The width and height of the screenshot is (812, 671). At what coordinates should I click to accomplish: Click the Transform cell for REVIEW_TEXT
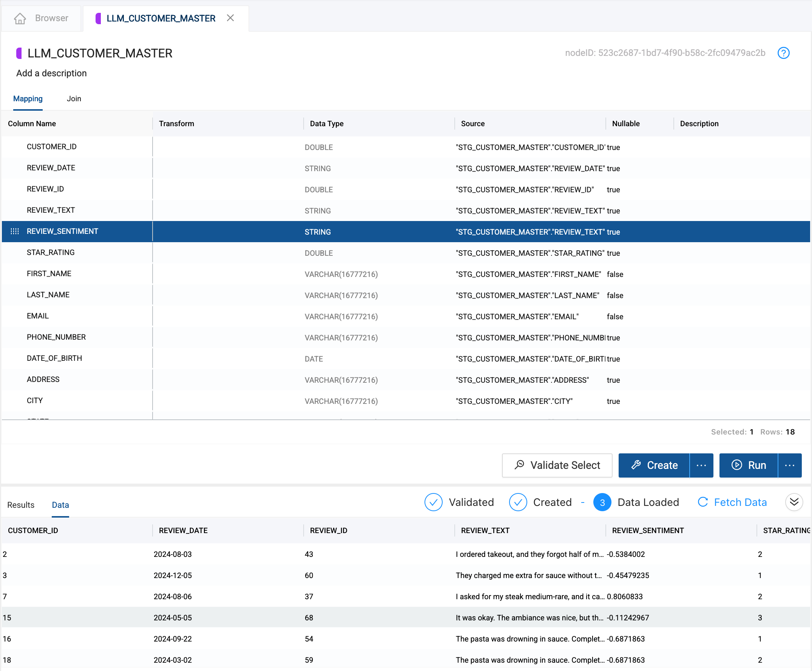228,211
